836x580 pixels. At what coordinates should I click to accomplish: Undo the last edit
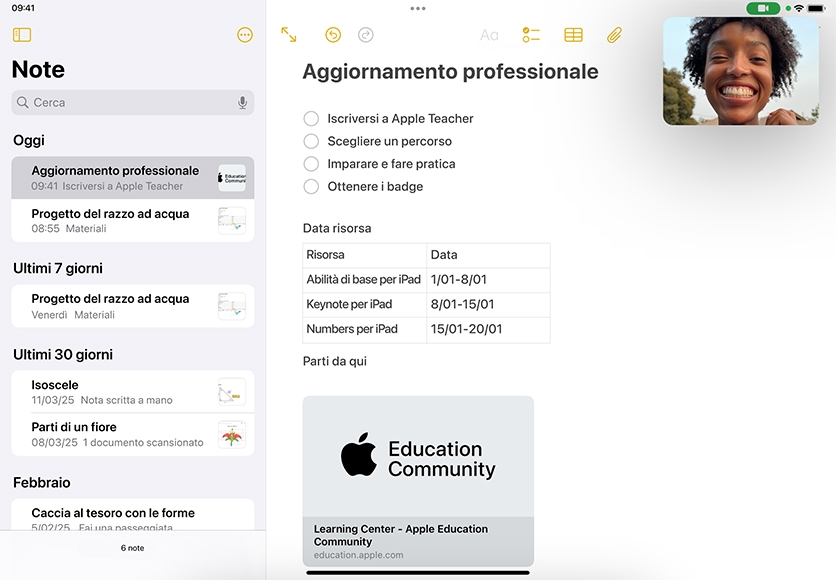pyautogui.click(x=333, y=35)
